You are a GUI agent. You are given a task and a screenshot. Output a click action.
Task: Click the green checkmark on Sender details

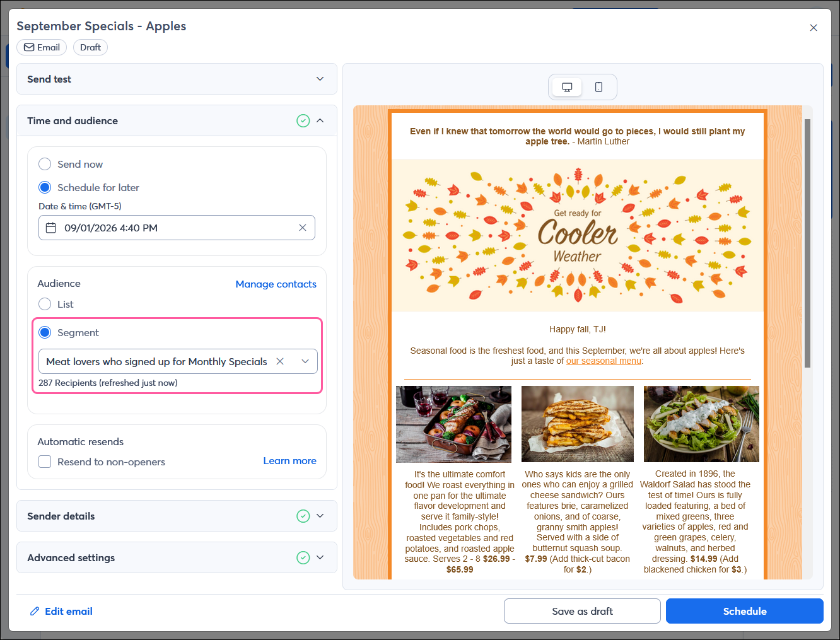303,516
